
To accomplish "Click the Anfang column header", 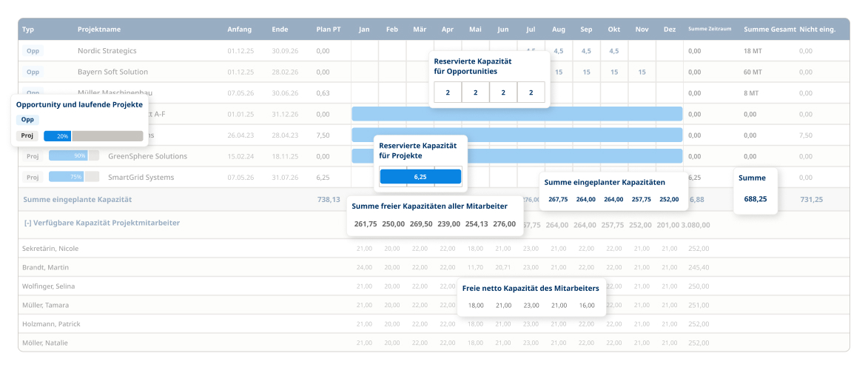I will coord(239,30).
